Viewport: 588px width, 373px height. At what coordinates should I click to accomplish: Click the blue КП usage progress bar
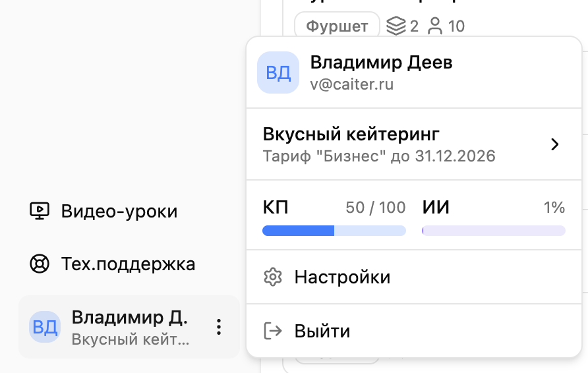pos(334,231)
